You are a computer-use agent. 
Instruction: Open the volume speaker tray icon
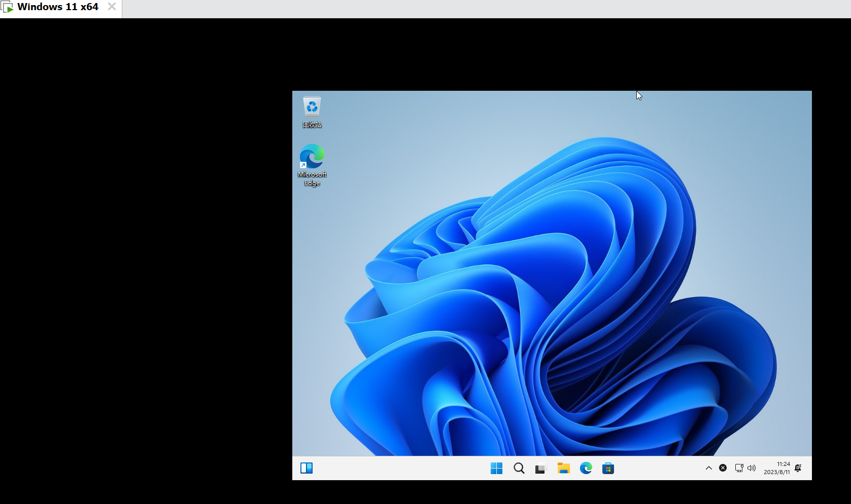(752, 468)
